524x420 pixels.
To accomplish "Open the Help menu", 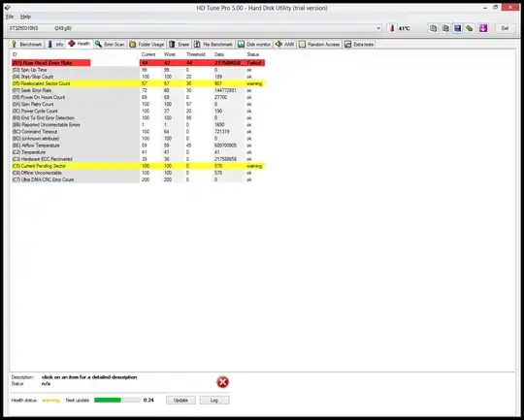I will coord(25,16).
